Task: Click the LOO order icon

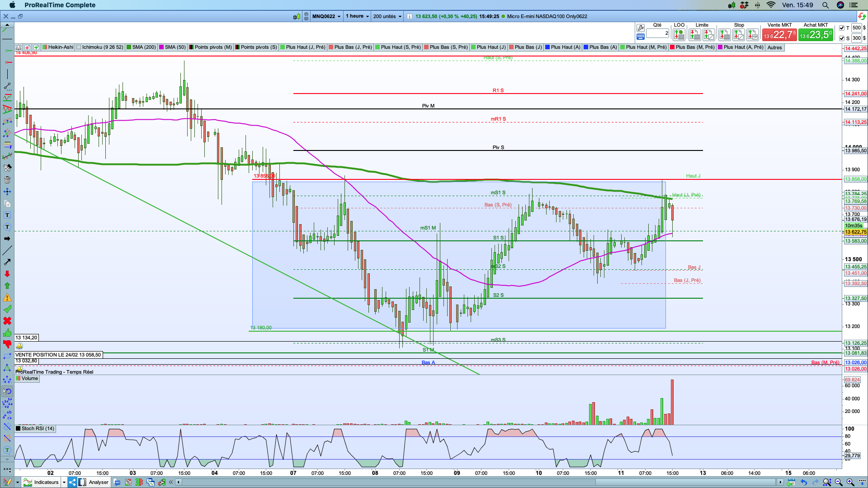Action: 679,34
